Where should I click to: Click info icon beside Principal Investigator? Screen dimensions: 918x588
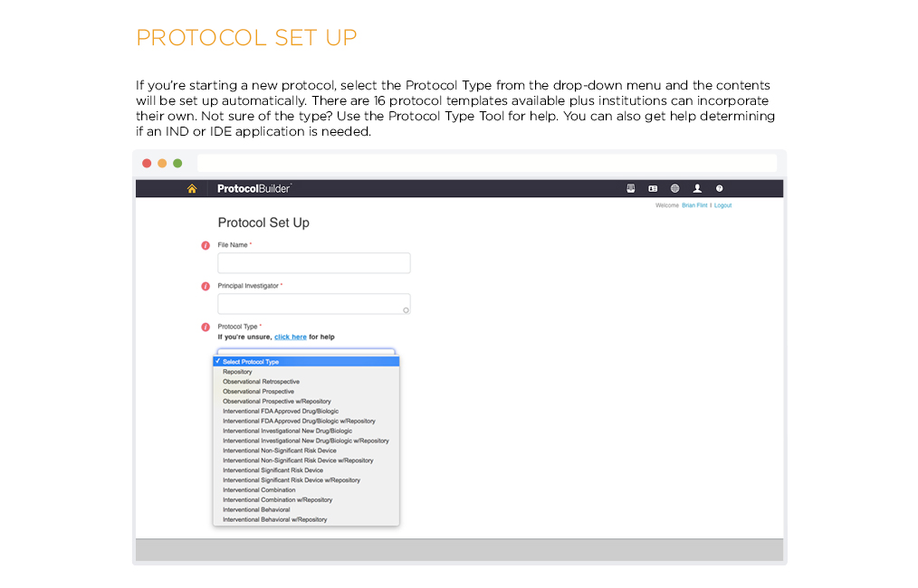206,286
